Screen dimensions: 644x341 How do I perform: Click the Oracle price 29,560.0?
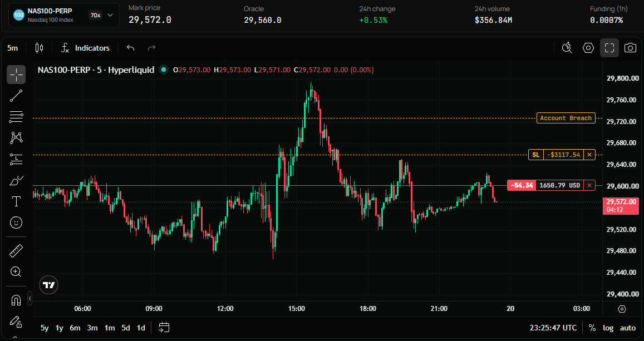pyautogui.click(x=263, y=19)
